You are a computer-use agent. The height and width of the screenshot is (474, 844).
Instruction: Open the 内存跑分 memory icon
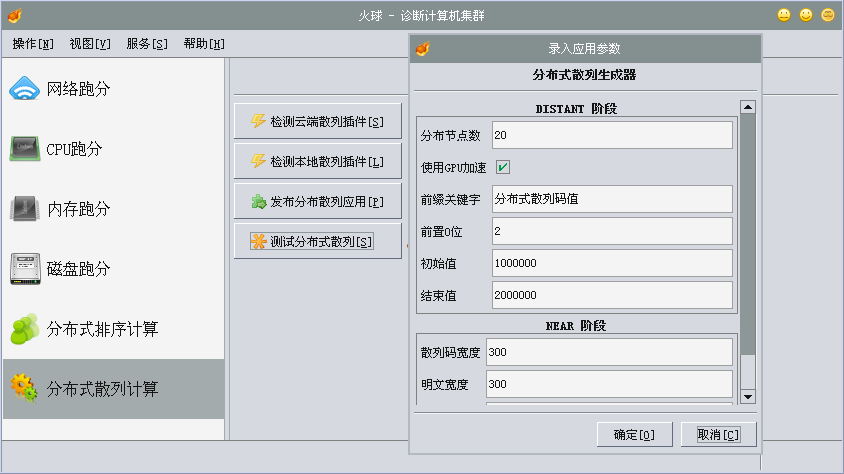[25, 209]
